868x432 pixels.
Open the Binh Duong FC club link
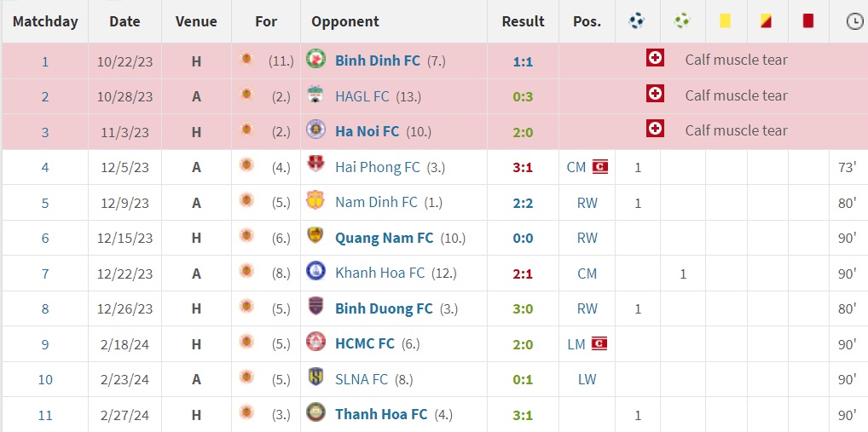[x=384, y=308]
